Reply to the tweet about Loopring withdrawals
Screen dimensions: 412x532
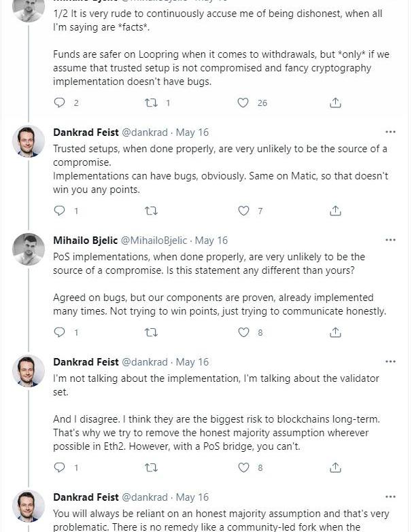(x=60, y=103)
